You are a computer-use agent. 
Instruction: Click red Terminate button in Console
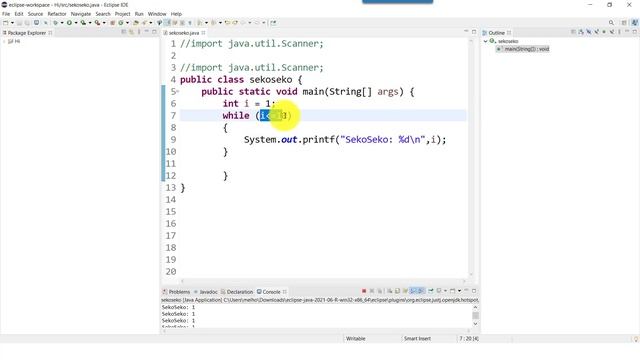pyautogui.click(x=364, y=291)
